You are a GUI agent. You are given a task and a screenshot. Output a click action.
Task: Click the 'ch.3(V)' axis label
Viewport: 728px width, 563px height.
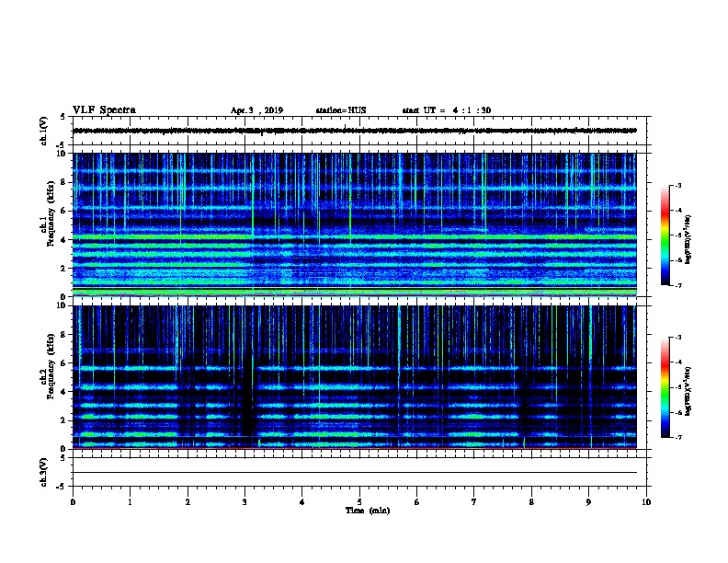[44, 472]
